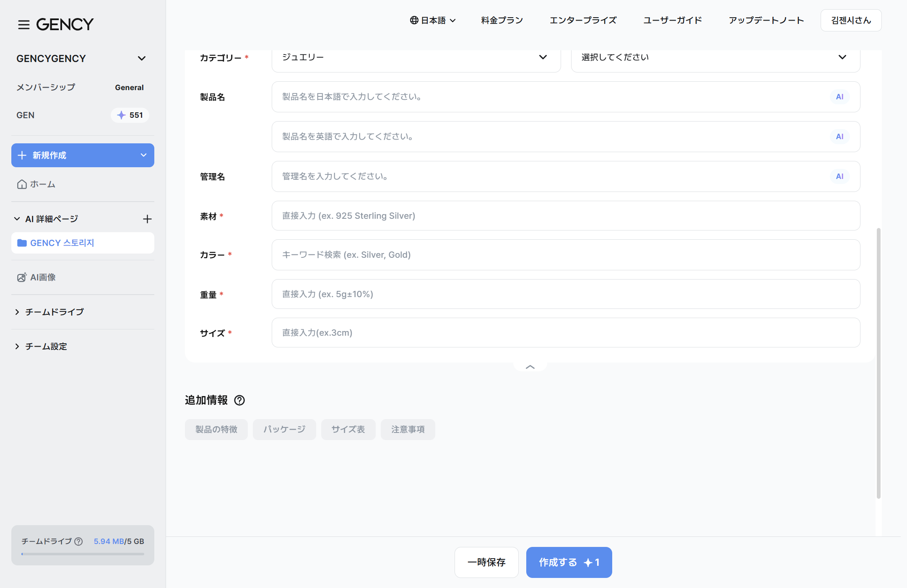
Task: Focus the カラー keyword search field
Action: tap(566, 255)
